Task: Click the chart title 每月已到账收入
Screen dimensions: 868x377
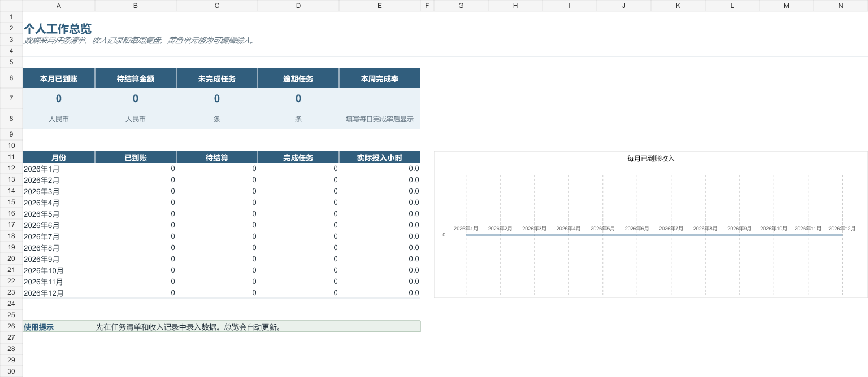Action: click(651, 159)
